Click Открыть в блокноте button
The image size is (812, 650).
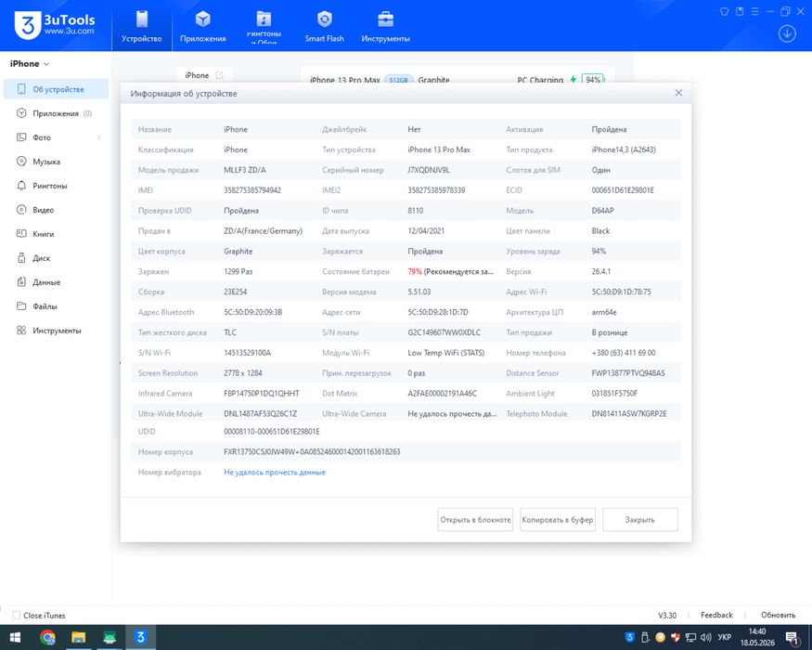tap(475, 519)
